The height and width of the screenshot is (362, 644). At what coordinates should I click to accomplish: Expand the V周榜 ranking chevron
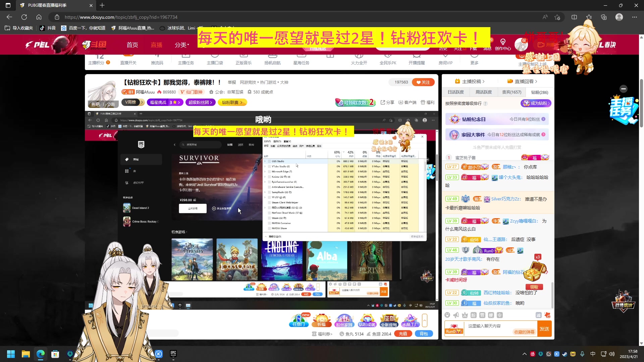142,102
